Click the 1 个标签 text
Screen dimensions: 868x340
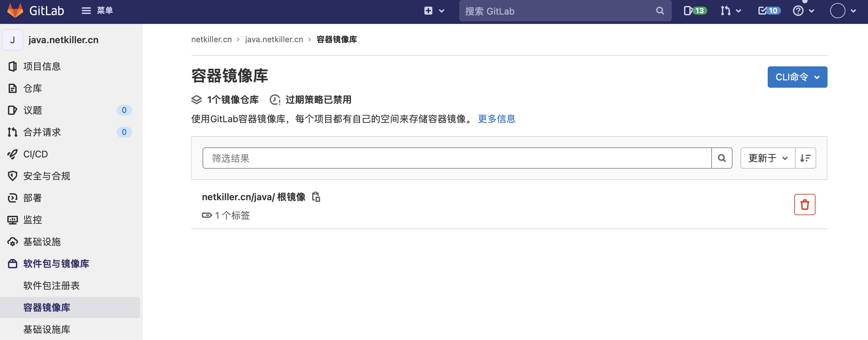click(232, 215)
